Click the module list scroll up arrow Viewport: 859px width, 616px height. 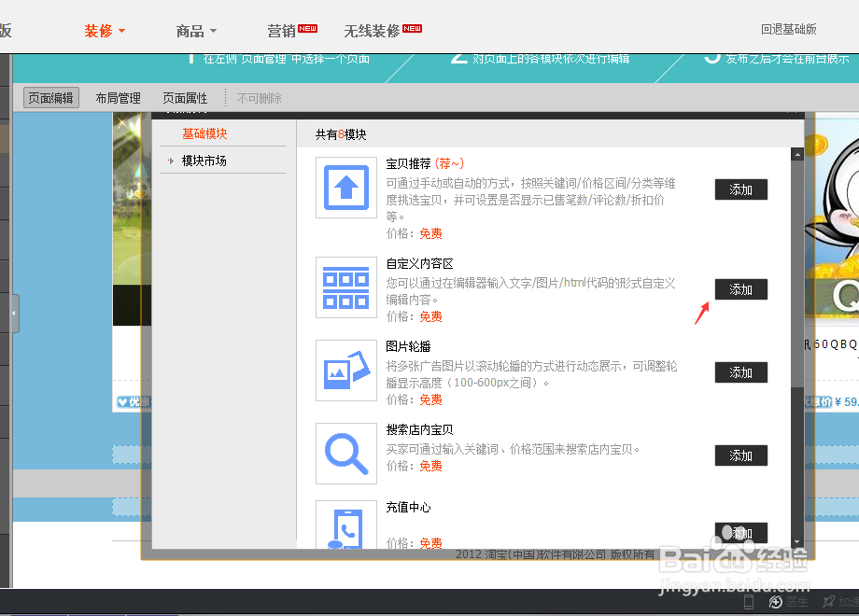click(x=797, y=154)
